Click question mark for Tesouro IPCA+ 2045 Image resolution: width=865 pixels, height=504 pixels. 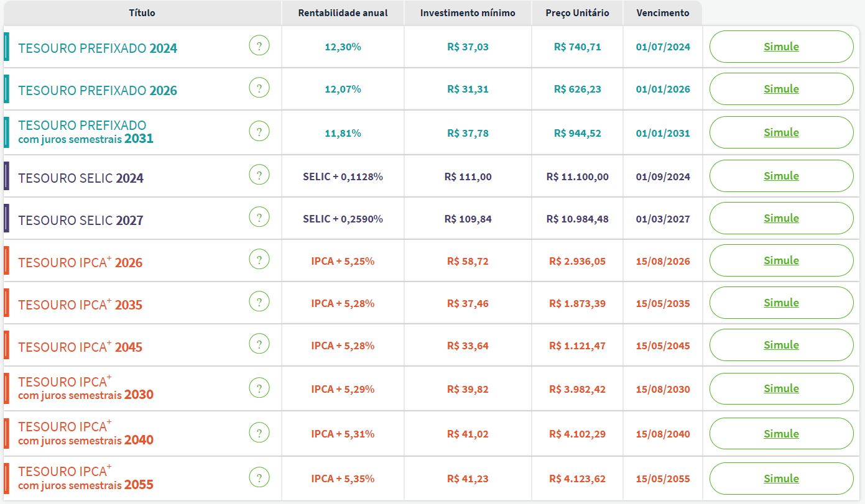click(x=259, y=345)
